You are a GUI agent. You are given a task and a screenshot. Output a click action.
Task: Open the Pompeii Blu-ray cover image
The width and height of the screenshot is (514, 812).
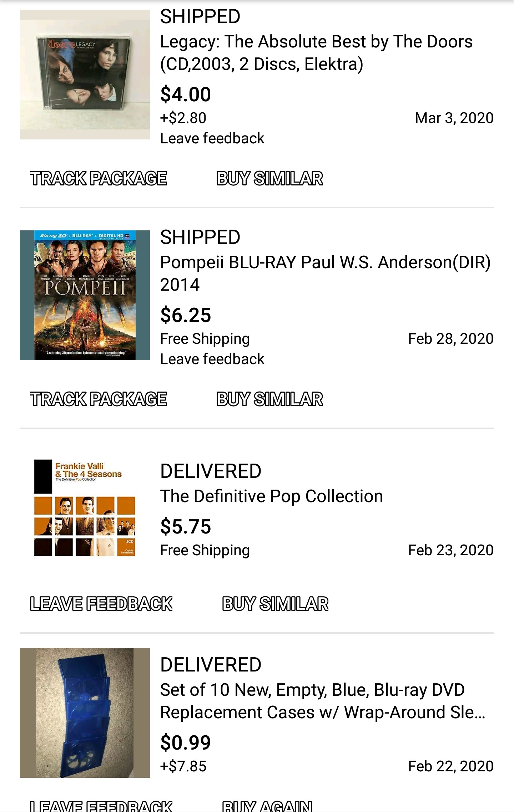coord(85,295)
